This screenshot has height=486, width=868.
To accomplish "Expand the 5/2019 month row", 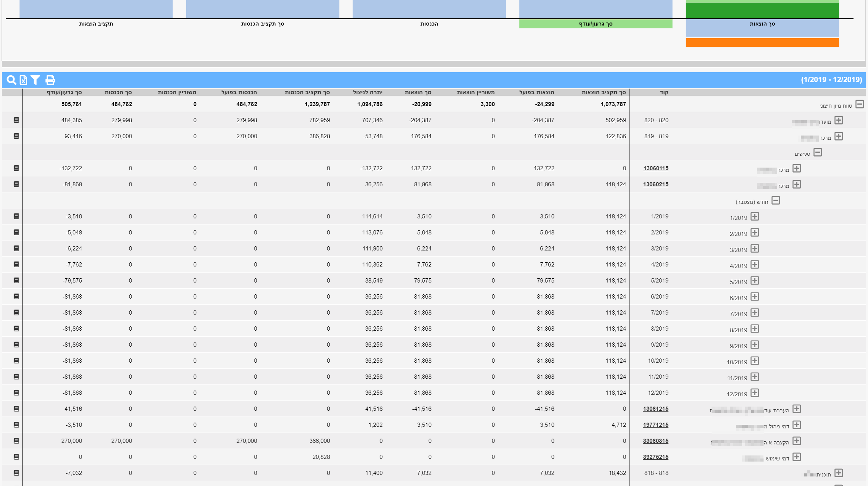I will click(754, 281).
